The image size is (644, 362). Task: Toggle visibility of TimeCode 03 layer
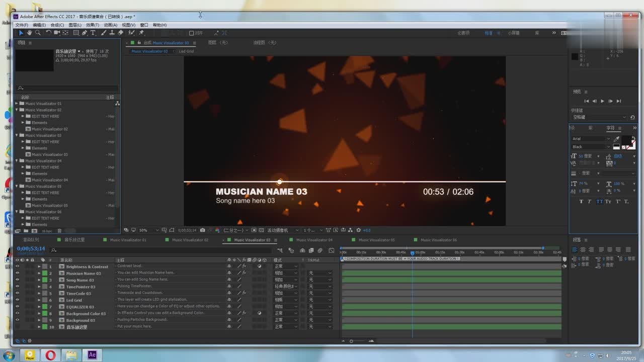coord(17,293)
